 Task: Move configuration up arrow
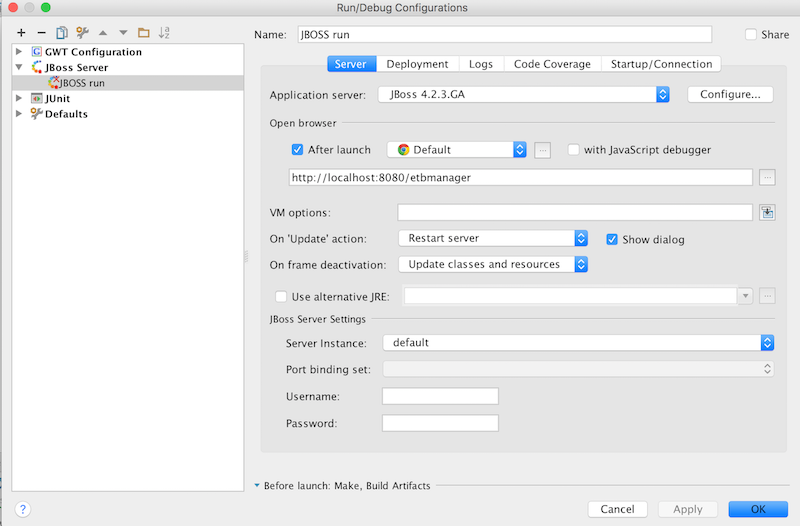103,33
